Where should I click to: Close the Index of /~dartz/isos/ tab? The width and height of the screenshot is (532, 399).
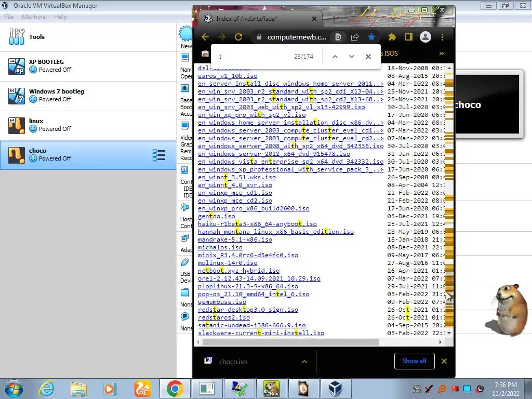(x=314, y=19)
